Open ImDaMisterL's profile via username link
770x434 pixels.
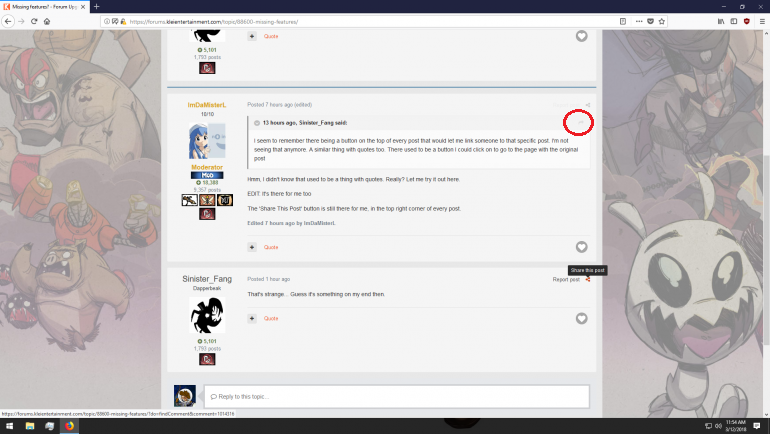point(207,105)
